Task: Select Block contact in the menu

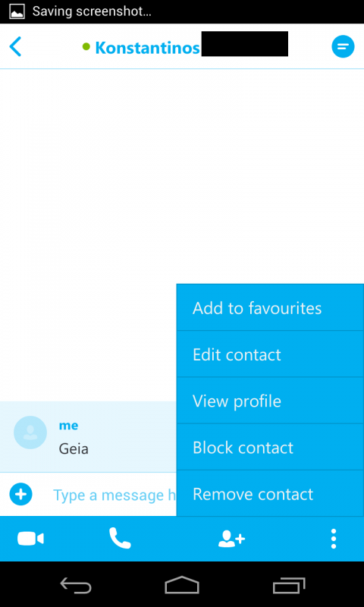Action: [x=270, y=447]
